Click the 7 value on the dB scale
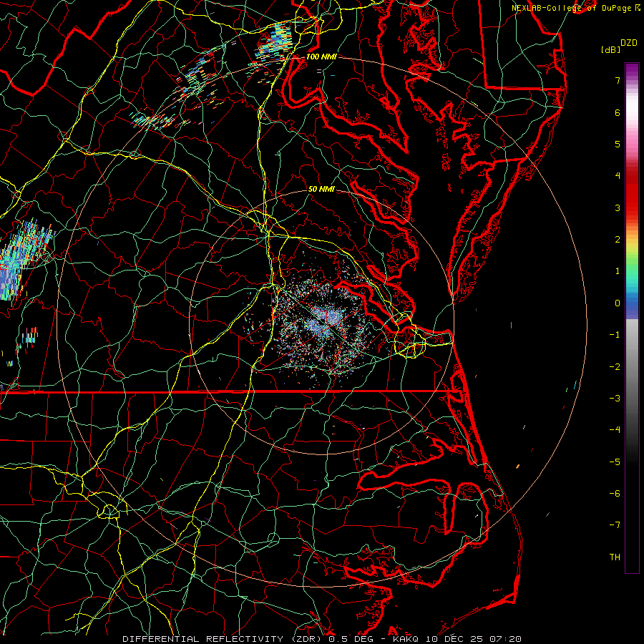This screenshot has height=644, width=644. [618, 80]
